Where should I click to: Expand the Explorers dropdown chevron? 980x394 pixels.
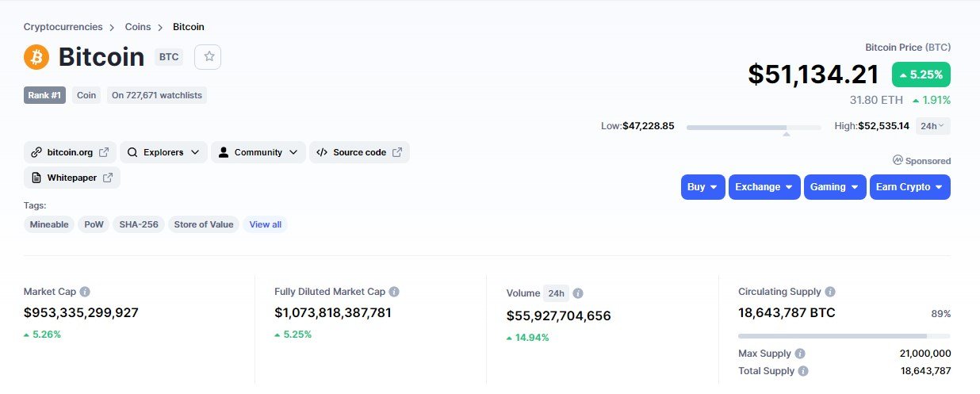(195, 152)
